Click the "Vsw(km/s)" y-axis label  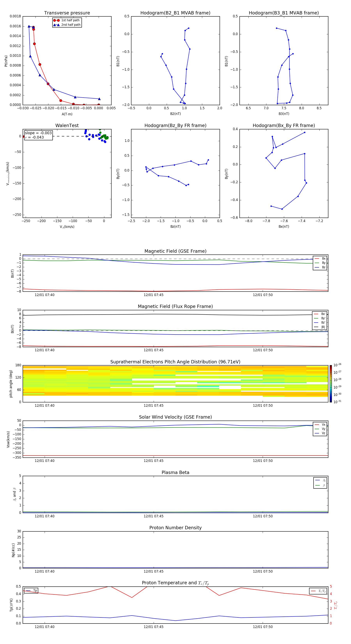(x=8, y=439)
